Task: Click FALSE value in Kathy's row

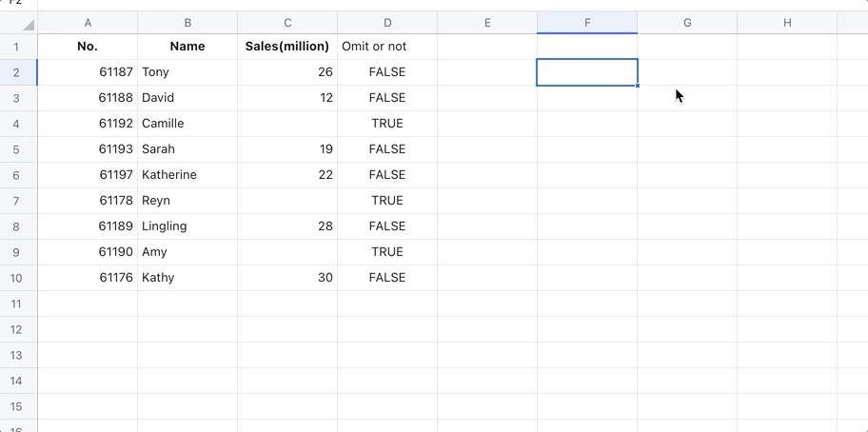Action: coord(387,278)
